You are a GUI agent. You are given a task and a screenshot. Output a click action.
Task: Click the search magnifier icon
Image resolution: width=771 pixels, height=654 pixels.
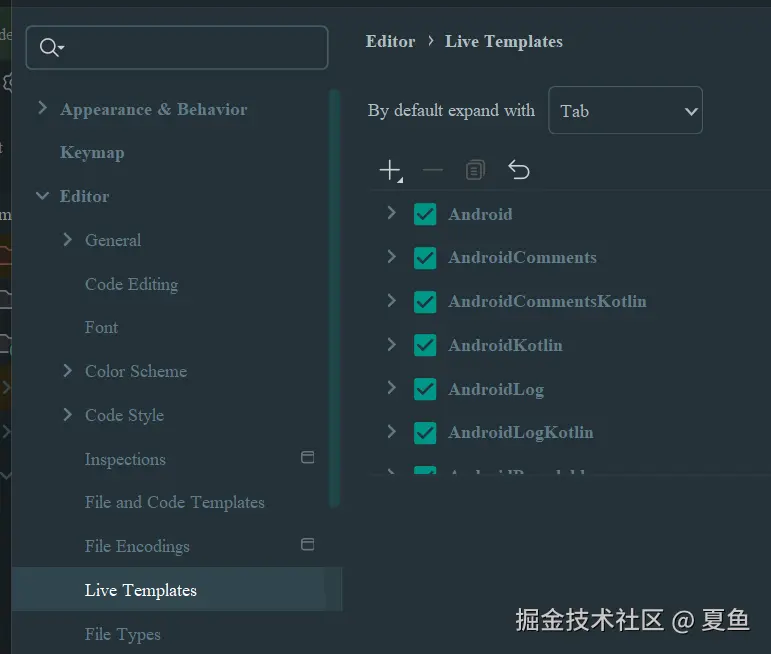(x=50, y=48)
